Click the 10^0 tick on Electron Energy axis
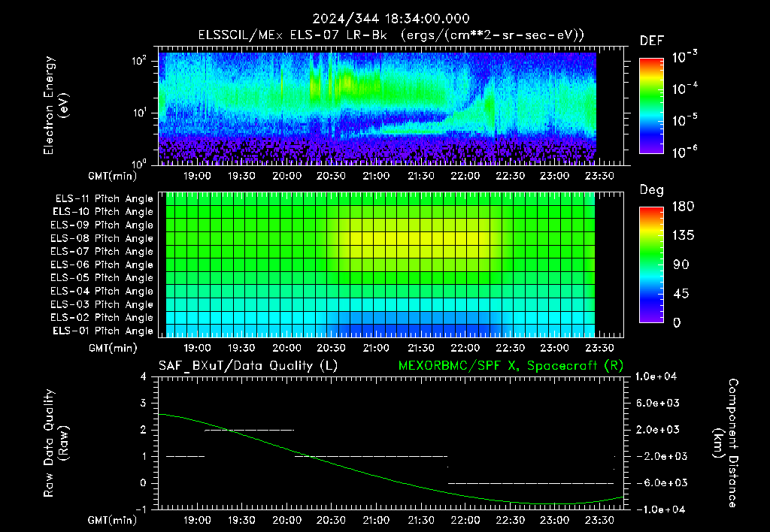 pyautogui.click(x=139, y=163)
